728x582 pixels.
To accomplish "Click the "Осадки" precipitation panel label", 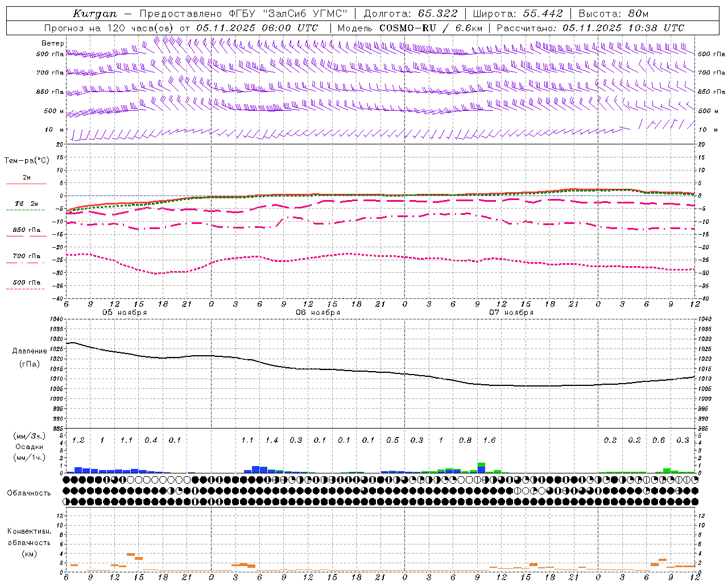I will point(30,447).
